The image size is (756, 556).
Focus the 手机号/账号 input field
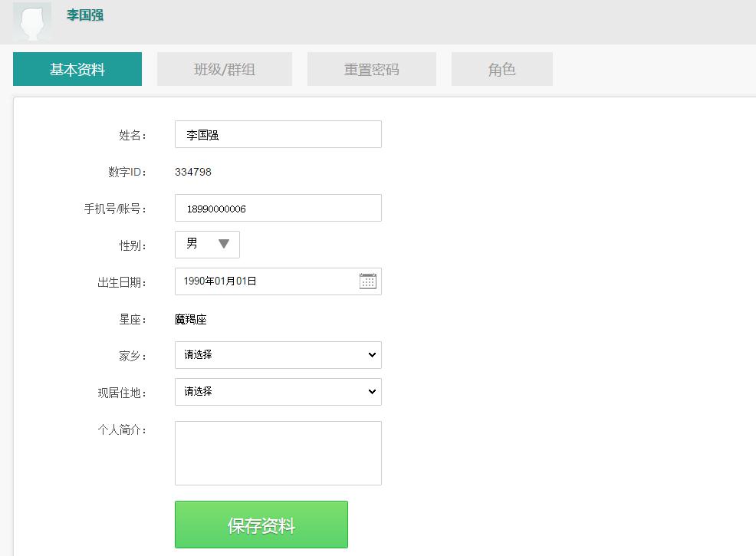click(x=278, y=208)
